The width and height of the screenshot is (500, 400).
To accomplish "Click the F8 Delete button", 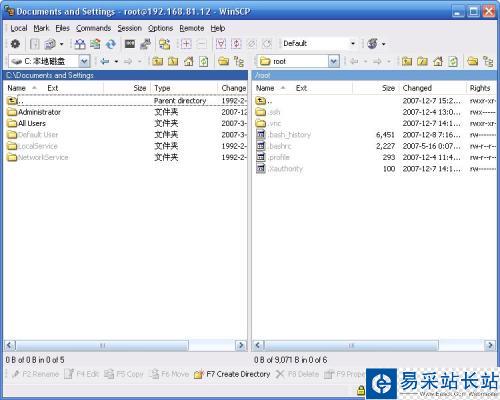I will click(297, 374).
